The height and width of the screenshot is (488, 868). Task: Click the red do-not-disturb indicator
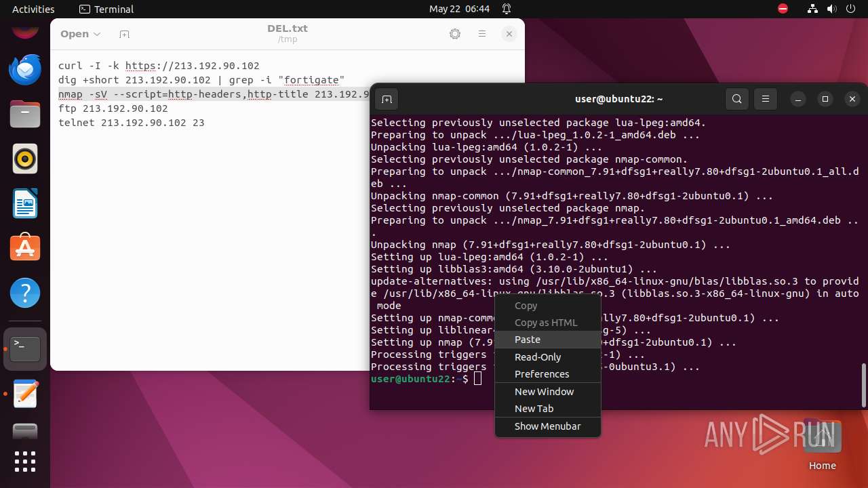coord(783,9)
